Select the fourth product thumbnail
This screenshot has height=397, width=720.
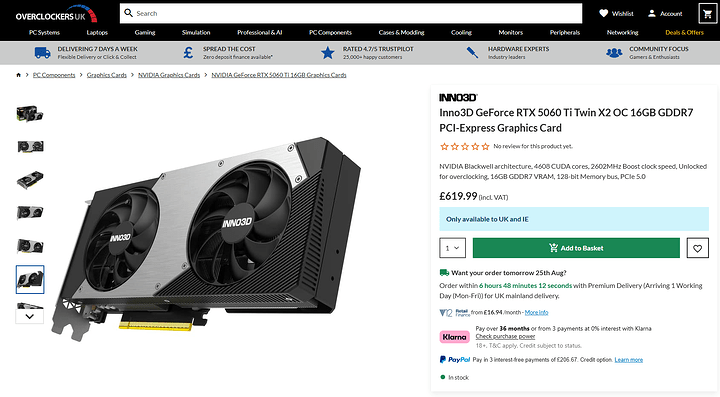pyautogui.click(x=30, y=212)
